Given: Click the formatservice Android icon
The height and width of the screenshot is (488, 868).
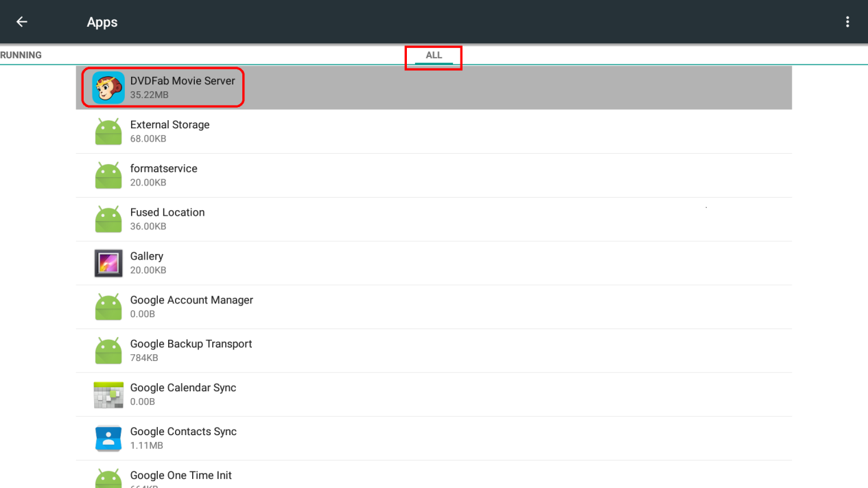Looking at the screenshot, I should point(108,176).
